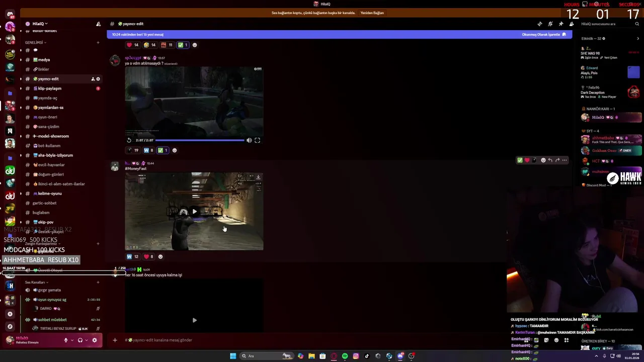Click Yeniden Bağlan link in top banner
644x362 pixels.
372,13
